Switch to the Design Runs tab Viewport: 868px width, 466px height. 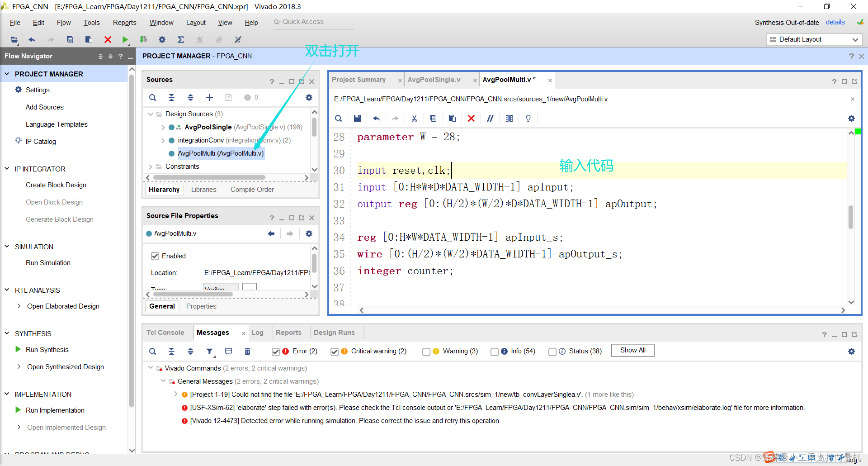pyautogui.click(x=334, y=333)
